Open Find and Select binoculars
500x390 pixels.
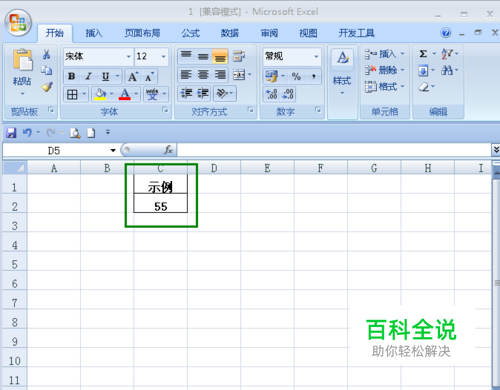point(447,70)
